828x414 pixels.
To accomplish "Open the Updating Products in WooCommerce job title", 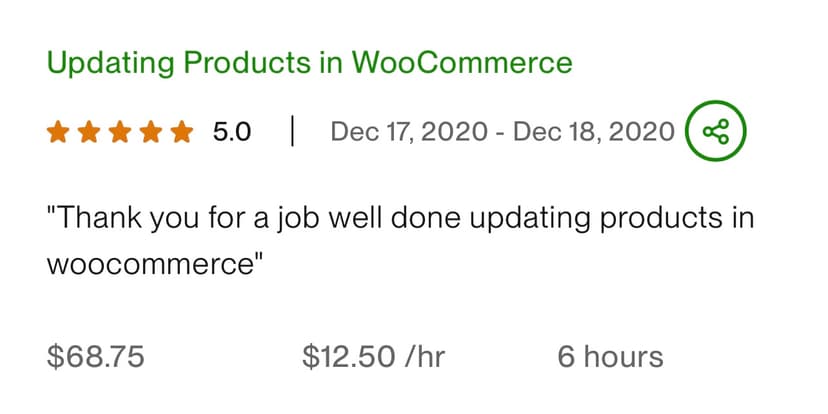I will coord(310,63).
